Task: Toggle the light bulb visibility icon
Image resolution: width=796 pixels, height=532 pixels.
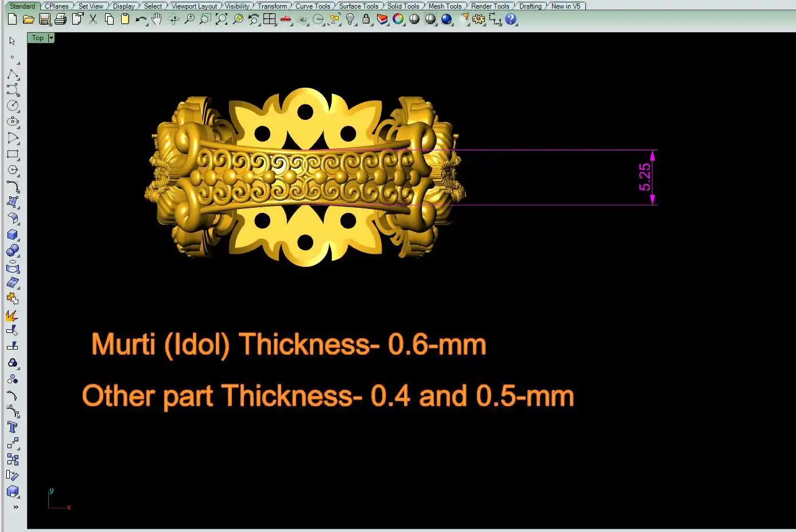Action: pyautogui.click(x=350, y=20)
